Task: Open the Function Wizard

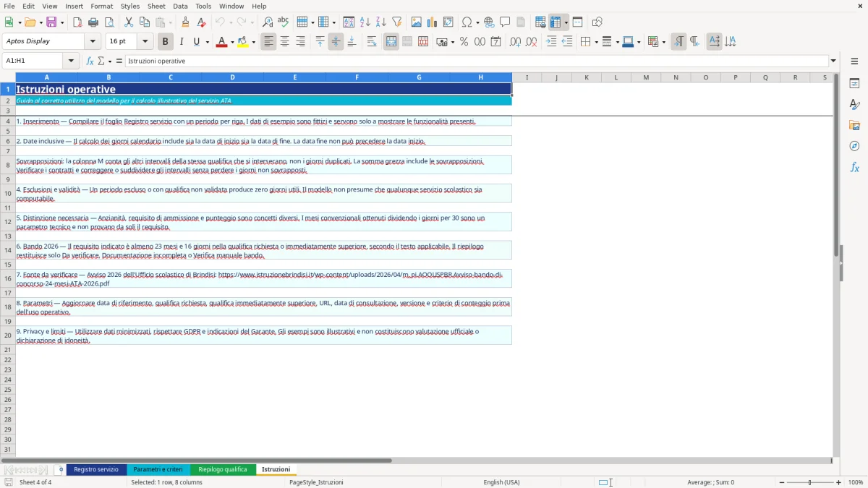Action: point(90,61)
